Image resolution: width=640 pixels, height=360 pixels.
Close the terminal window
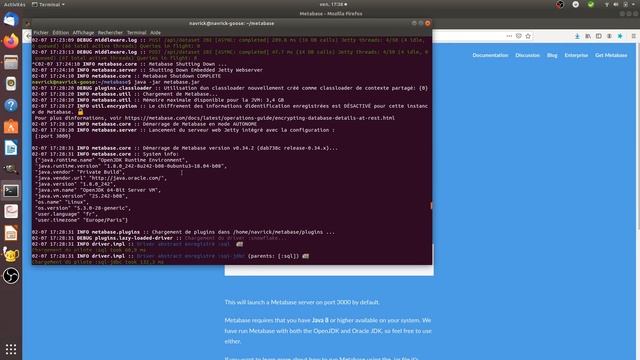coord(427,23)
